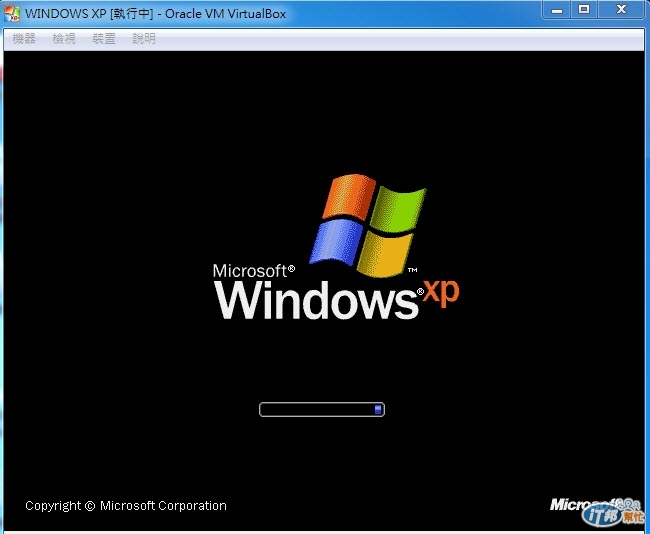Image resolution: width=650 pixels, height=534 pixels.
Task: Maximize the VirtualBox window
Action: (x=584, y=10)
